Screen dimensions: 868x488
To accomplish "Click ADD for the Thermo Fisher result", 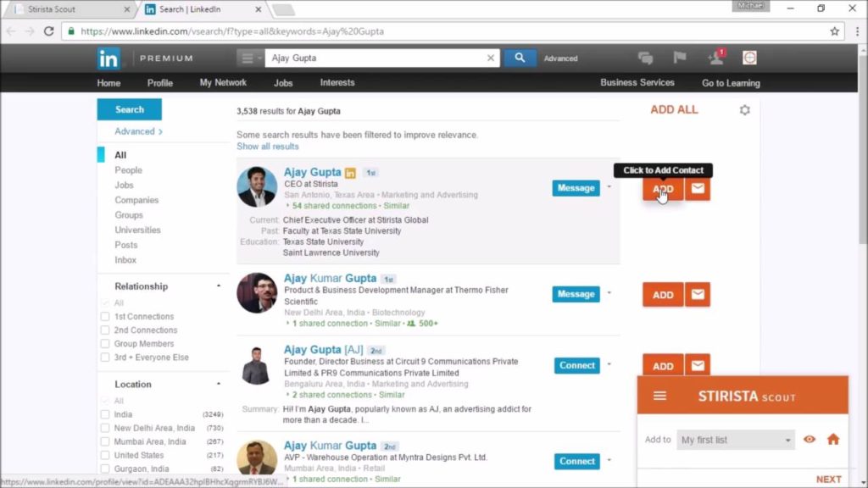I will tap(663, 294).
